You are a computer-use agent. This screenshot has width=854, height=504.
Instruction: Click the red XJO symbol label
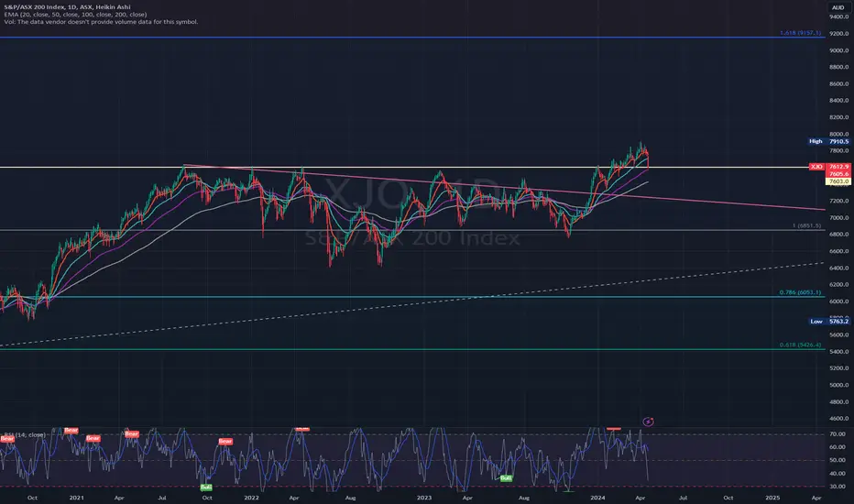tap(816, 167)
